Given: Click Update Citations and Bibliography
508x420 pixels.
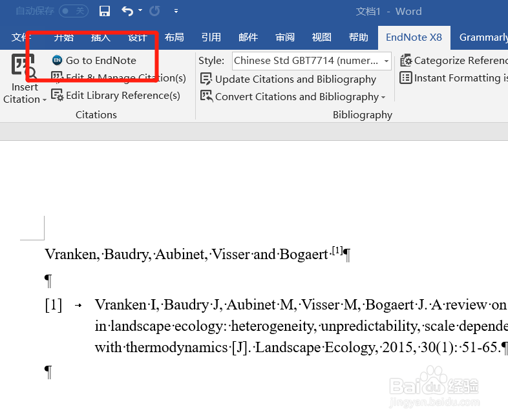Looking at the screenshot, I should pyautogui.click(x=288, y=79).
